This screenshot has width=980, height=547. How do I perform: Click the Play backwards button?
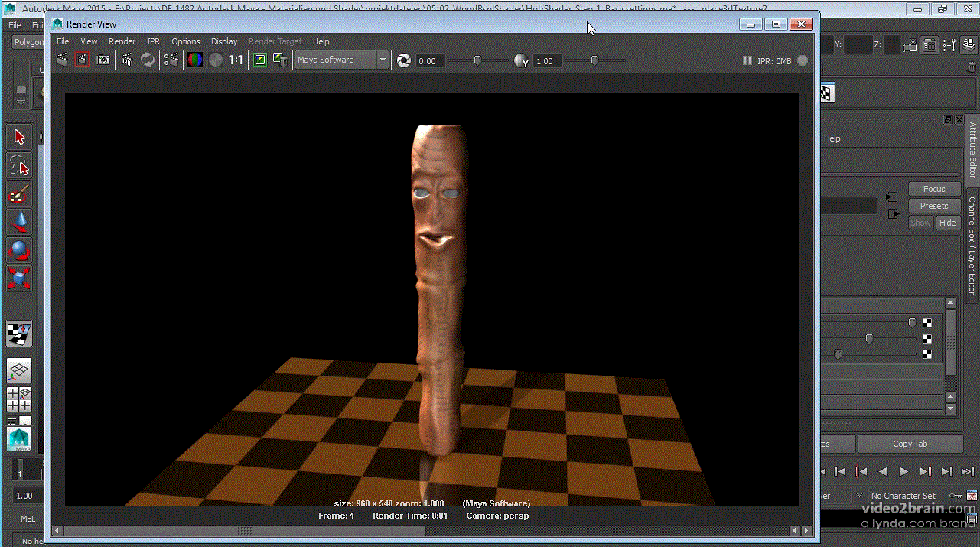coord(883,471)
